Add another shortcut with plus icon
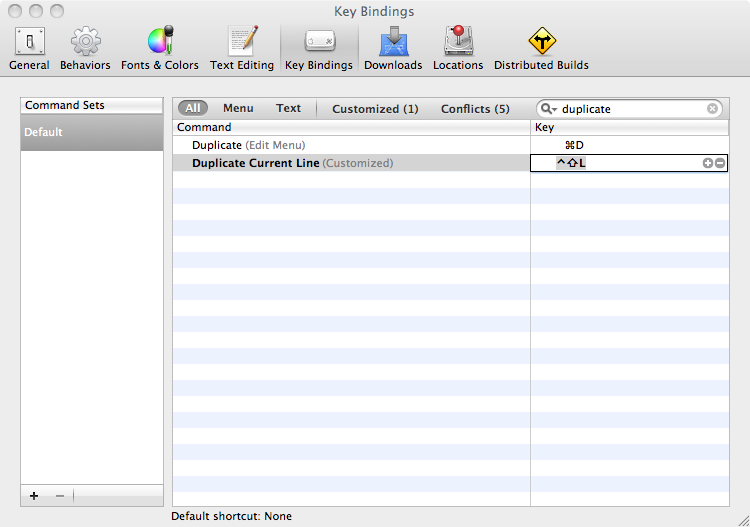This screenshot has height=527, width=750. coord(707,163)
